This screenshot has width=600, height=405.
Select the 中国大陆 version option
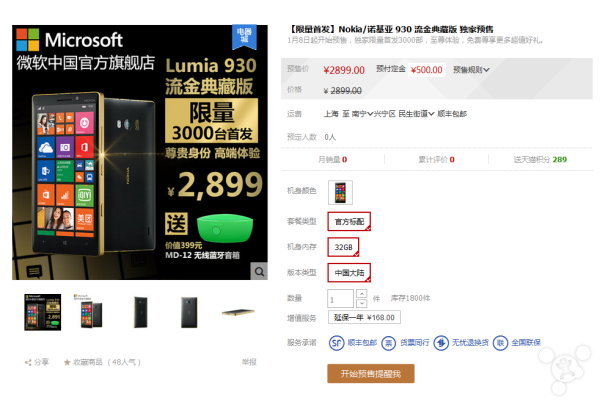pos(349,273)
